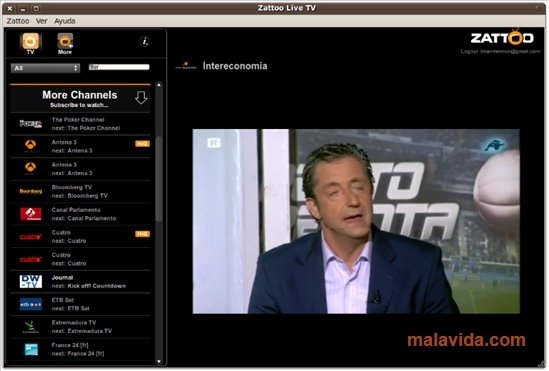The width and height of the screenshot is (549, 371).
Task: Click the channel list scrollbar thumb
Action: coord(159,178)
